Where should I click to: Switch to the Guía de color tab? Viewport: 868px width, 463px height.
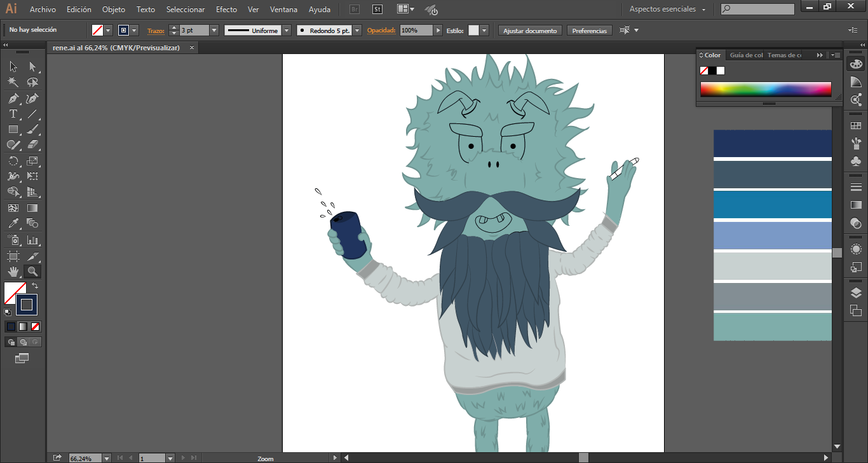coord(746,55)
